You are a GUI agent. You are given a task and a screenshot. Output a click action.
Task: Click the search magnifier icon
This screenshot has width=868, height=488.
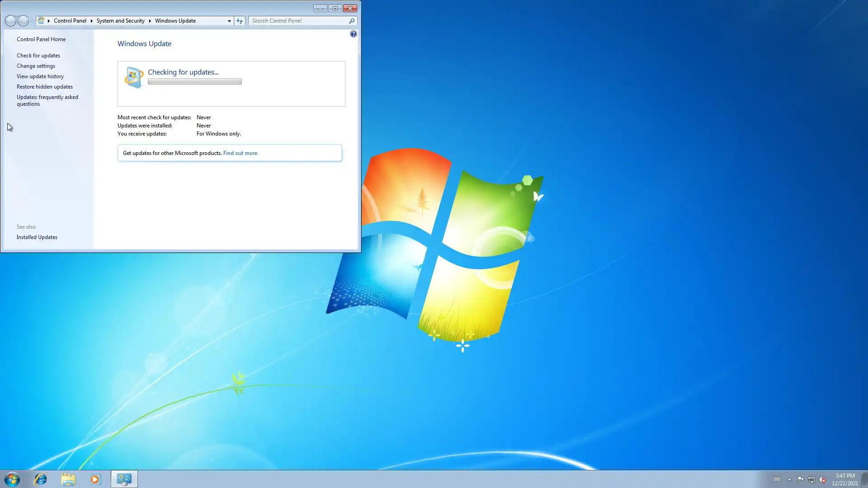pyautogui.click(x=352, y=21)
